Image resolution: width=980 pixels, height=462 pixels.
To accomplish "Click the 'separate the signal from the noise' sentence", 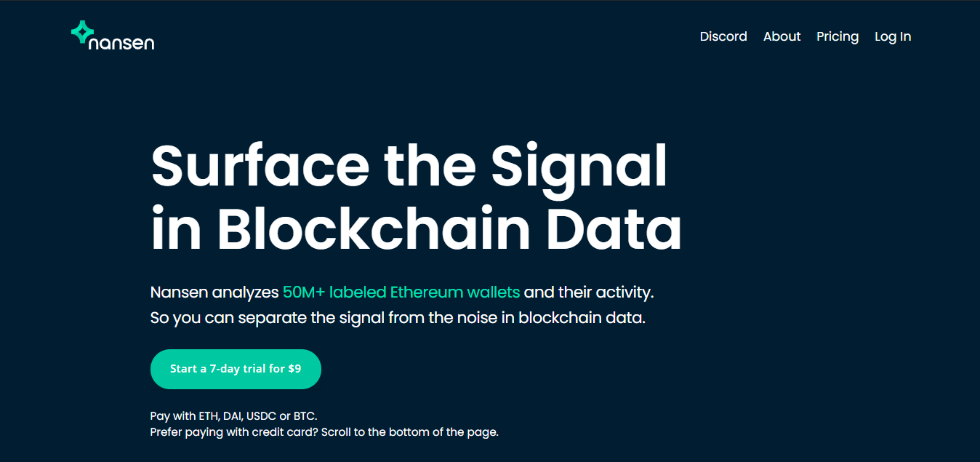I will (398, 318).
